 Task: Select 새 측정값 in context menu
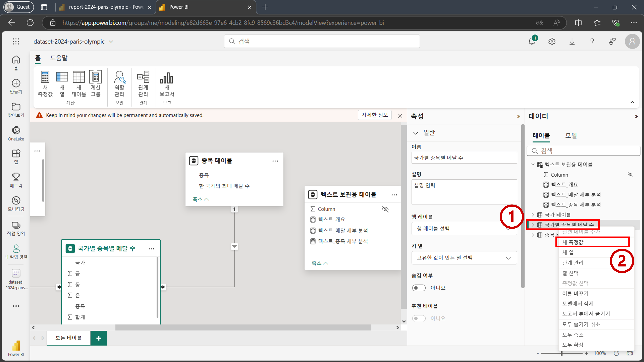pyautogui.click(x=596, y=242)
